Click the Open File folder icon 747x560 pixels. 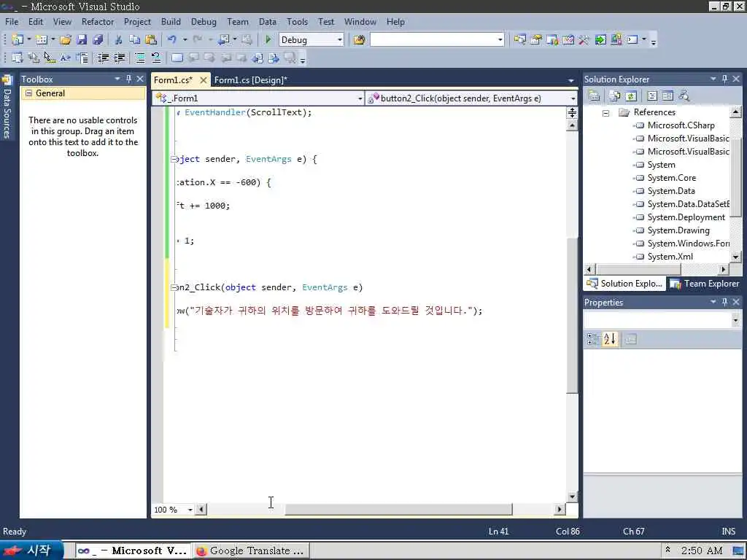coord(66,40)
